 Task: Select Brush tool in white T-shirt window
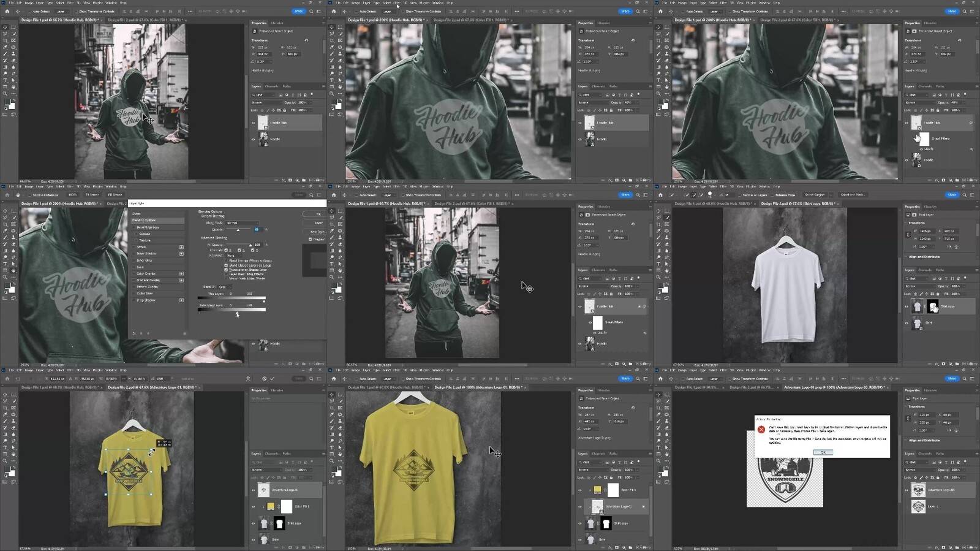[658, 237]
